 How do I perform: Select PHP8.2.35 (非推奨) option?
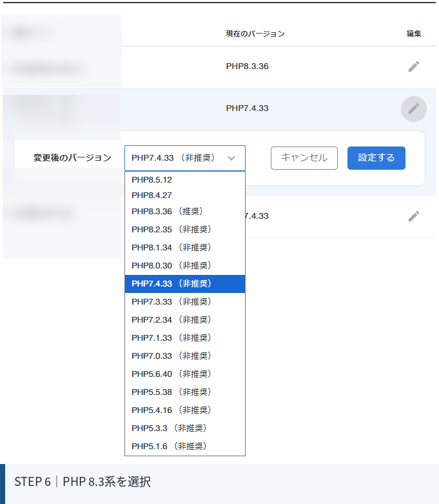click(x=185, y=230)
